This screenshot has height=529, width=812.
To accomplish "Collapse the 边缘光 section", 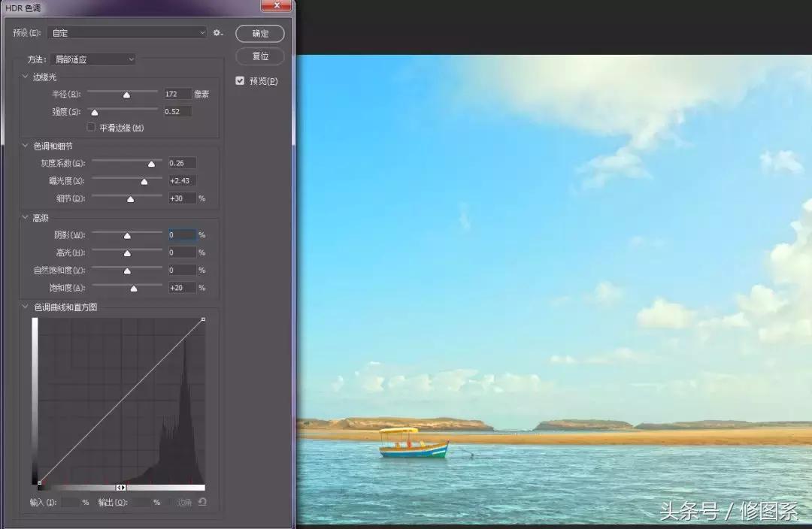I will click(25, 77).
